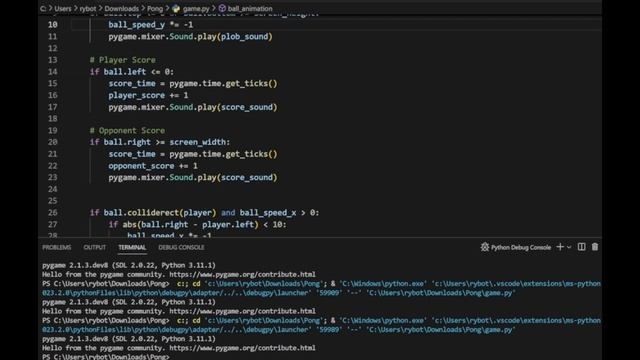640x360 pixels.
Task: Click line number 26 in the gutter
Action: tap(53, 213)
